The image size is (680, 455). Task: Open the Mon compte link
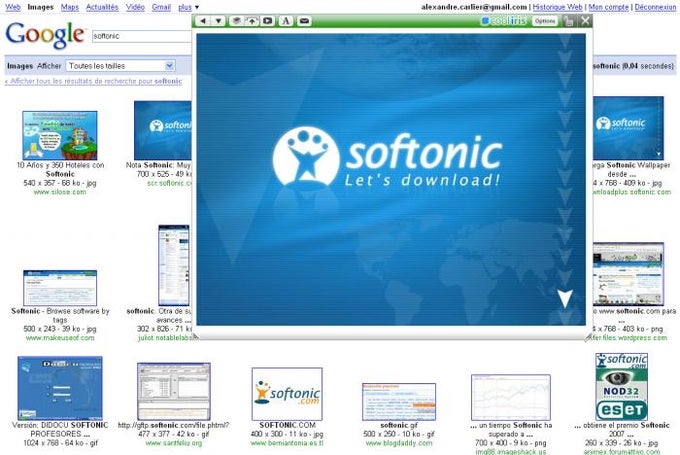point(608,7)
